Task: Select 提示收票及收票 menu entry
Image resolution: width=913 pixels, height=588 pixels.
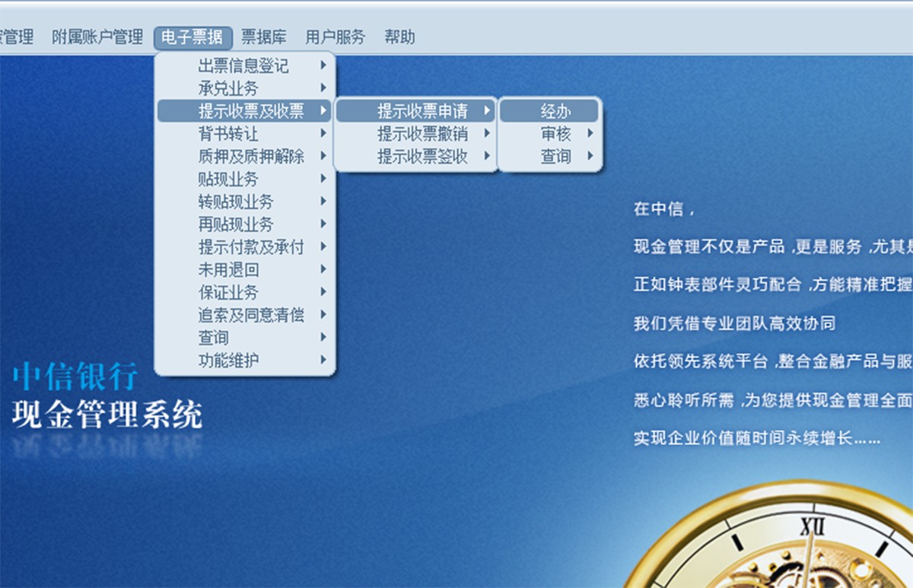Action: click(x=244, y=111)
